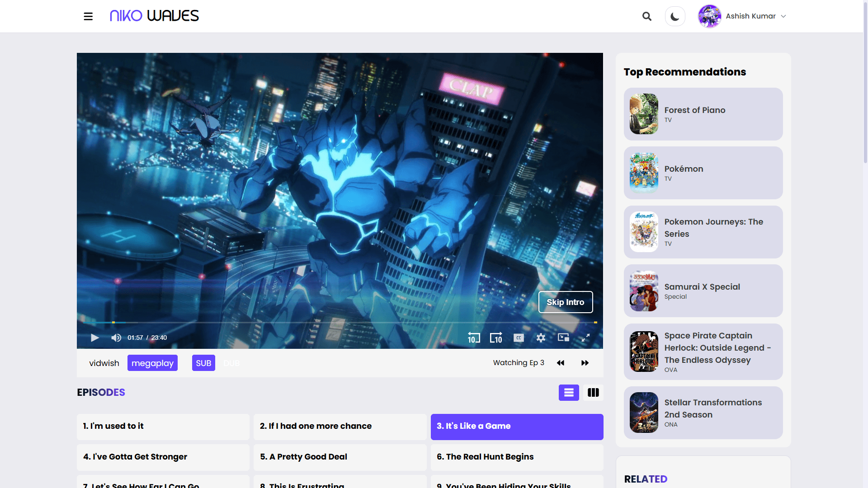This screenshot has height=488, width=868.
Task: Rewind 10 seconds
Action: coord(474,338)
